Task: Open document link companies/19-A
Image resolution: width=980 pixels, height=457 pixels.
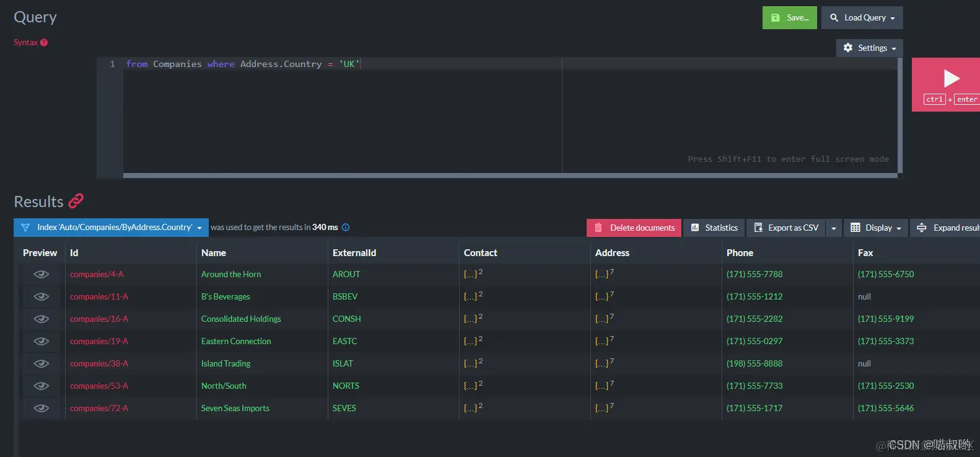Action: [x=99, y=341]
